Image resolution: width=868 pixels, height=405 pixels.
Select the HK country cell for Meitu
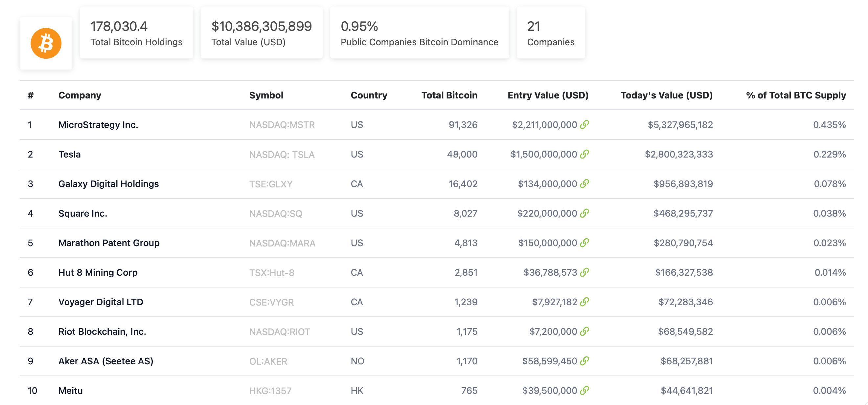pyautogui.click(x=356, y=391)
